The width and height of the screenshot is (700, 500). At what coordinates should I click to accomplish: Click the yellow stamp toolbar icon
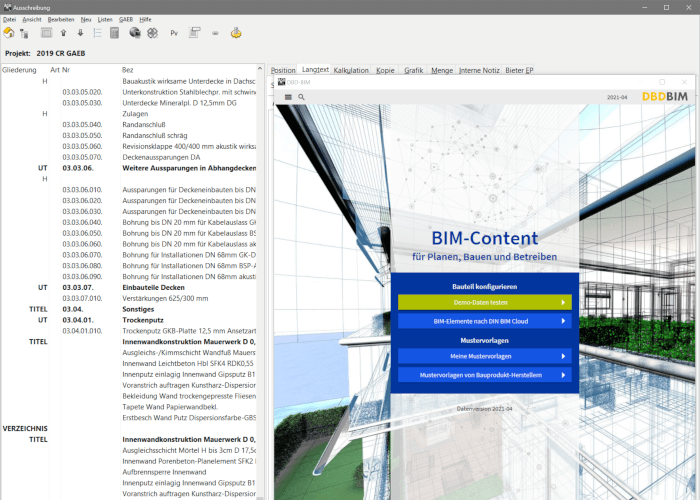coord(236,33)
